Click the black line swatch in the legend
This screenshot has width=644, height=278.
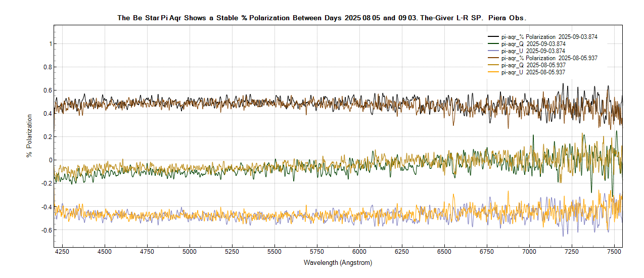pos(493,37)
